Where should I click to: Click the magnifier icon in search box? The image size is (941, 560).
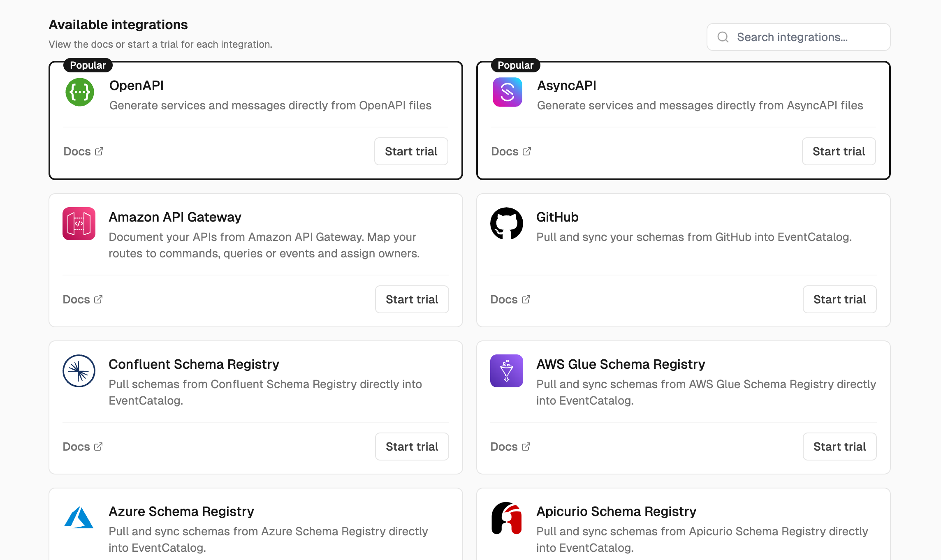click(723, 37)
